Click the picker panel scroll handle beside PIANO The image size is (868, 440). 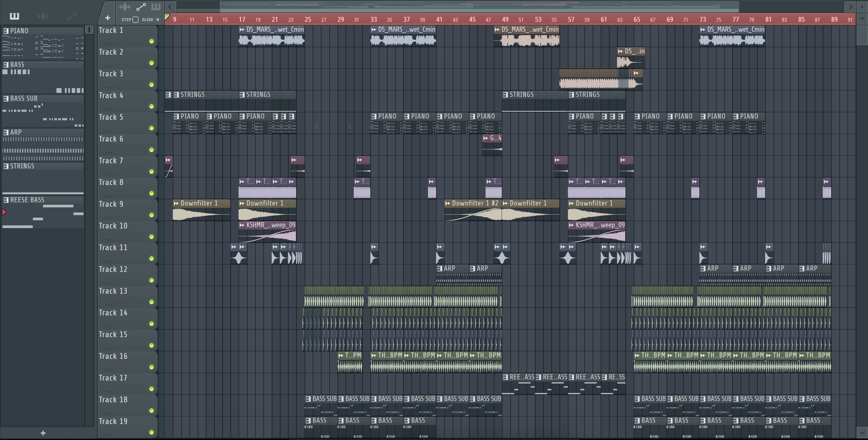point(89,30)
